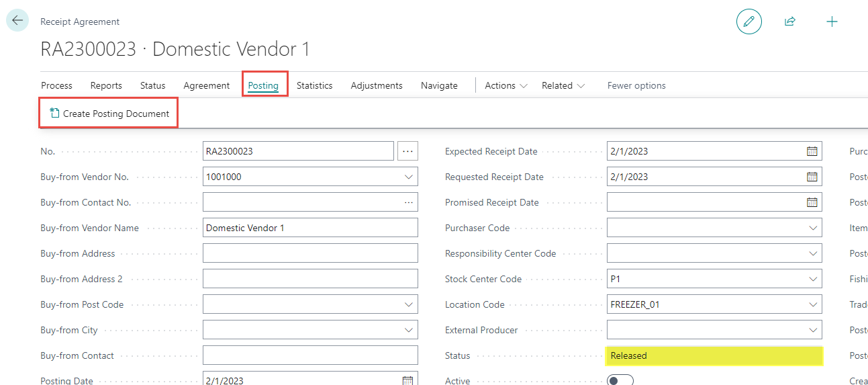Click the plus icon to create new
The image size is (868, 385).
click(x=832, y=22)
